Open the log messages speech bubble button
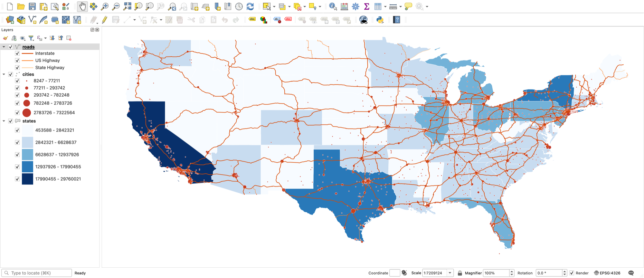 pyautogui.click(x=631, y=273)
